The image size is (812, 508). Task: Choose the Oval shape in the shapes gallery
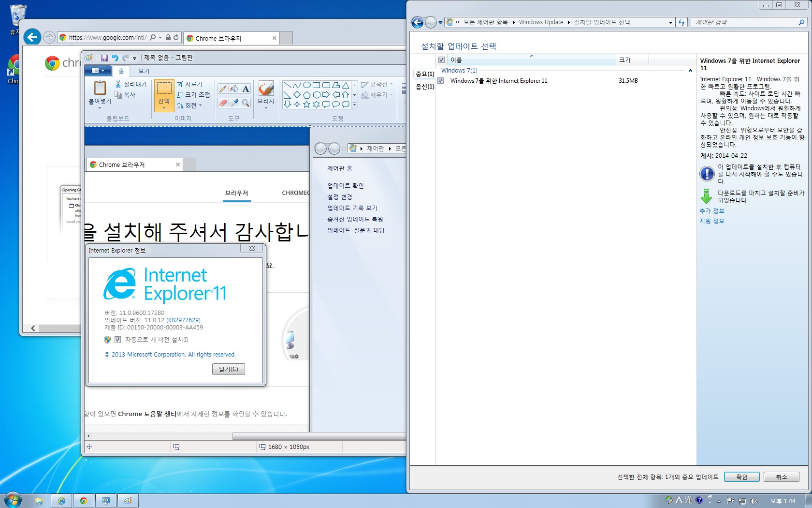307,85
